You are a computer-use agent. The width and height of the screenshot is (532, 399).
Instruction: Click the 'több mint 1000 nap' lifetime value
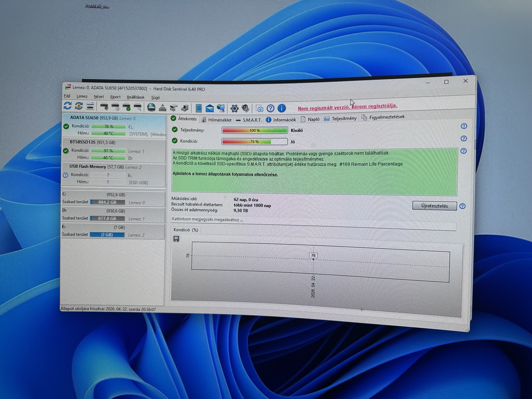pyautogui.click(x=252, y=206)
